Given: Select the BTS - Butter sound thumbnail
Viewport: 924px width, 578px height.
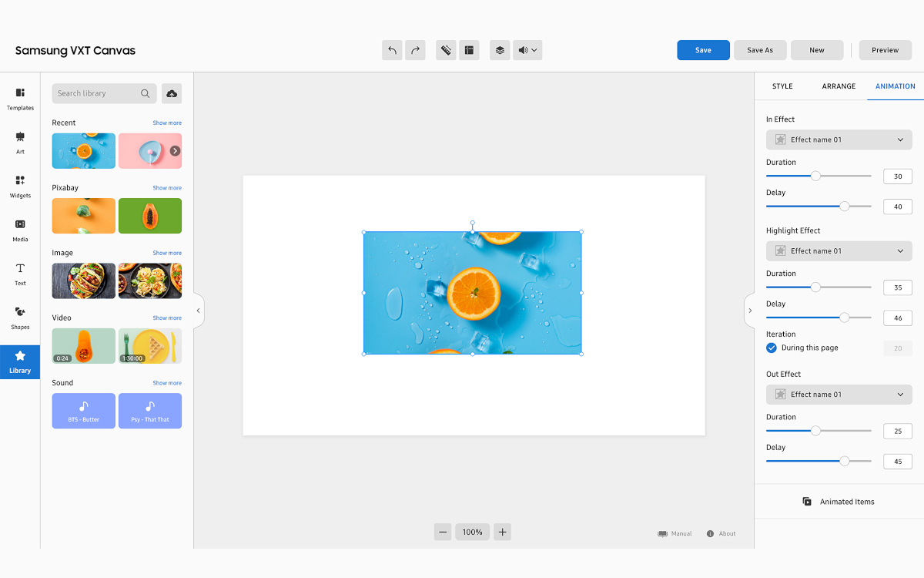Looking at the screenshot, I should (84, 411).
